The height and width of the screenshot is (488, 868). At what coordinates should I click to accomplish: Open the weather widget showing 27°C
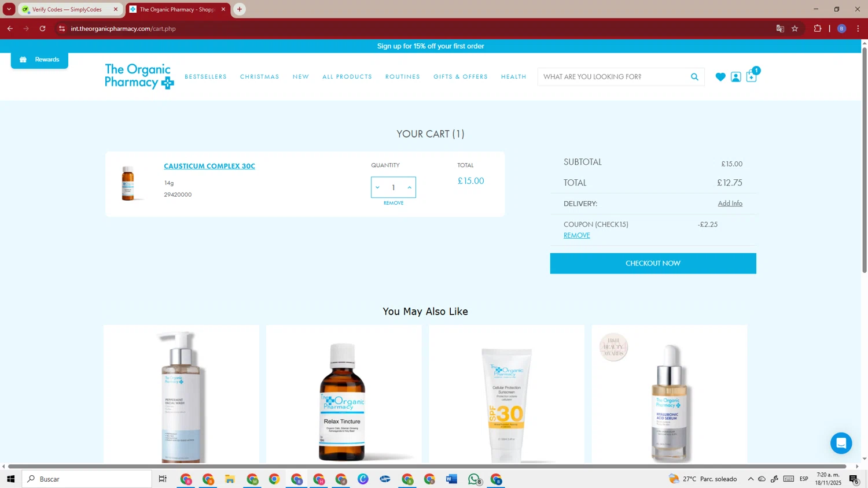[x=703, y=479]
